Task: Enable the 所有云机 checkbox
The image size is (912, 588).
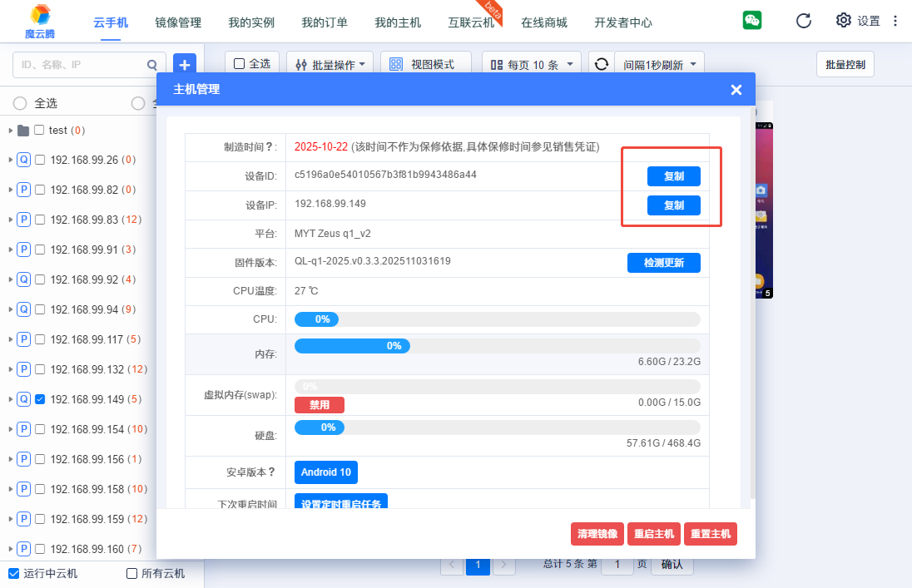Action: [131, 573]
